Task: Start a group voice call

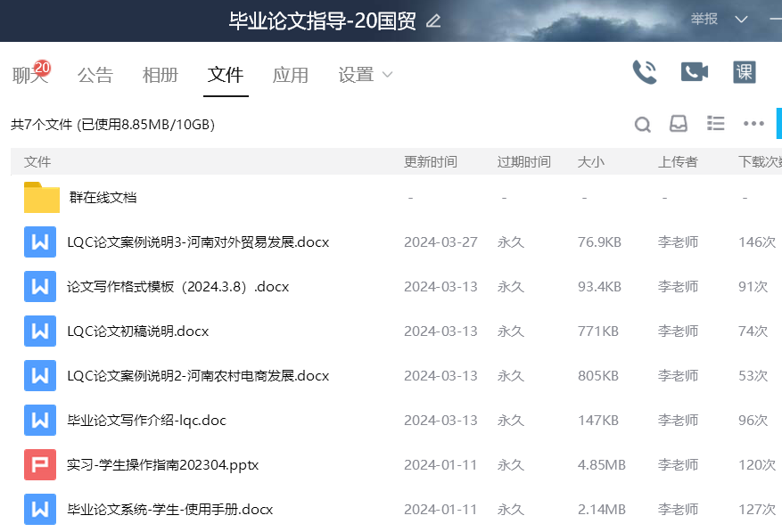Action: [644, 72]
